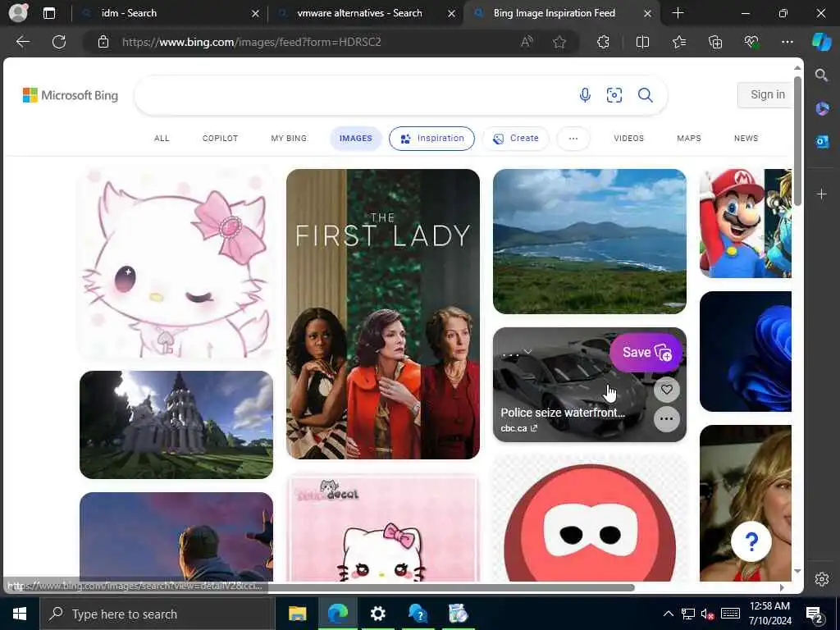Open the Mario character image
The width and height of the screenshot is (840, 630).
click(x=745, y=223)
